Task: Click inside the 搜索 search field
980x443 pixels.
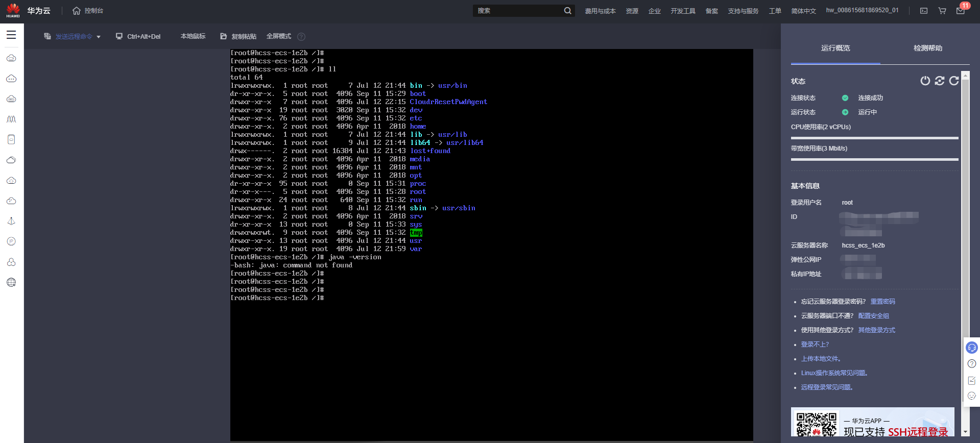Action: 518,11
